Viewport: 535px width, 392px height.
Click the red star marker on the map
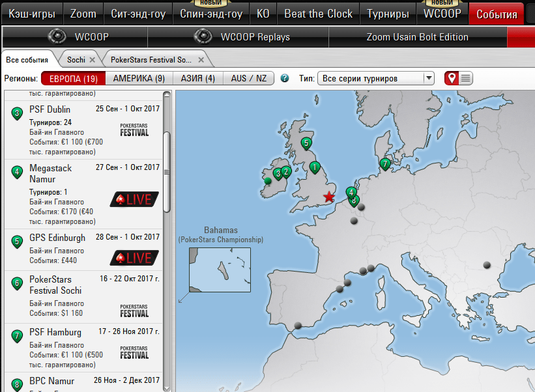[329, 197]
